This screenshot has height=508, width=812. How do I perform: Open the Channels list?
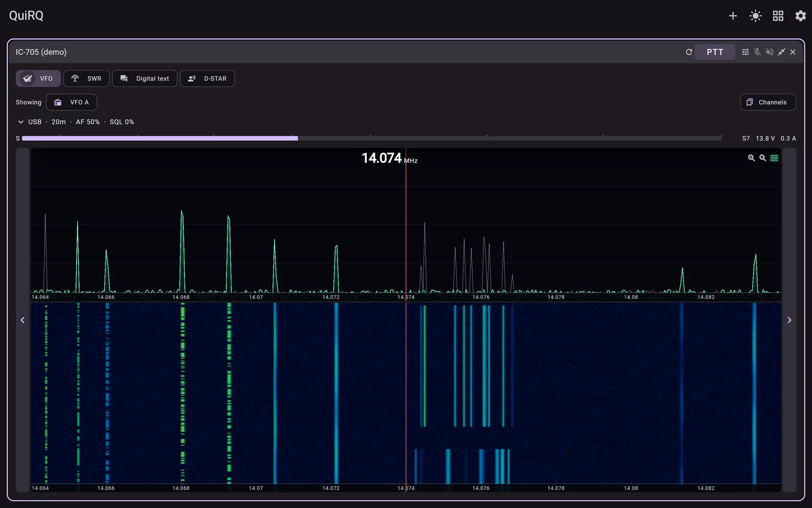coord(768,102)
